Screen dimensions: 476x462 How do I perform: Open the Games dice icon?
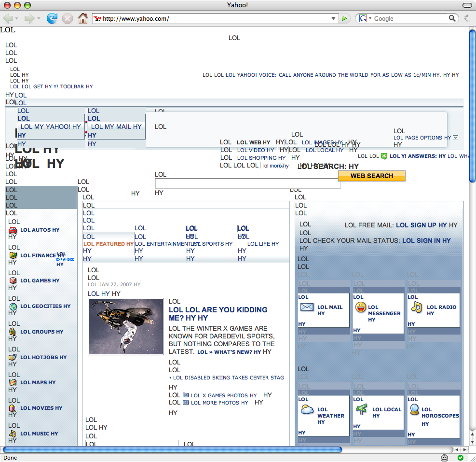point(13,280)
